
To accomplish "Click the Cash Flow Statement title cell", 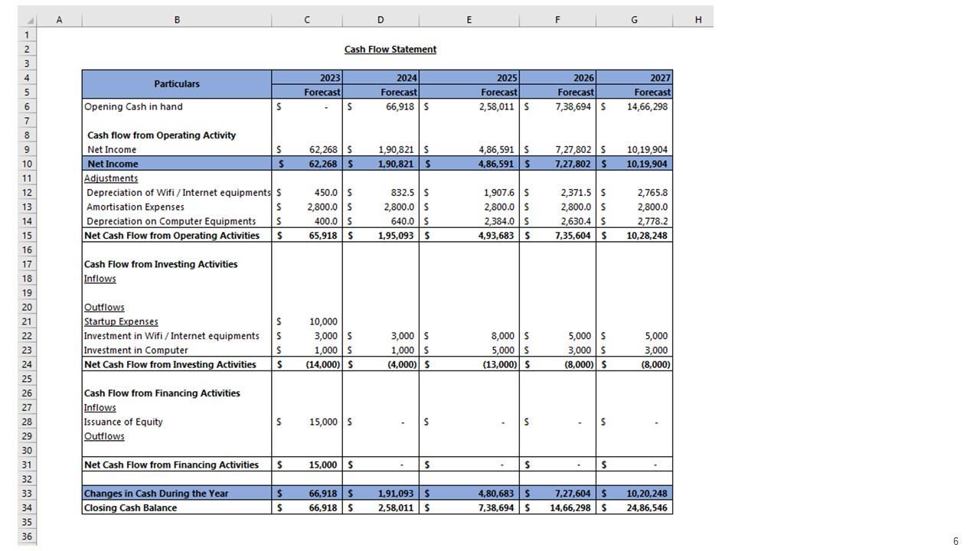I will click(x=390, y=50).
